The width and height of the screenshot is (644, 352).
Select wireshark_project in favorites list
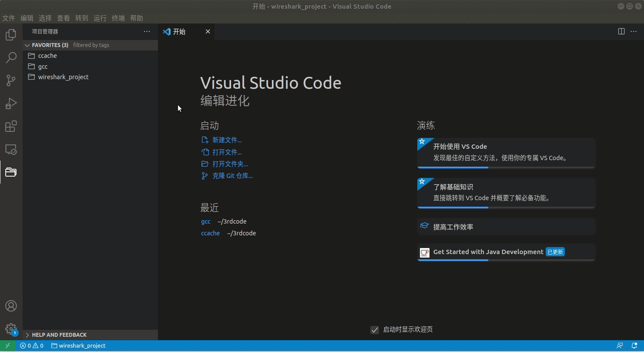pos(63,77)
